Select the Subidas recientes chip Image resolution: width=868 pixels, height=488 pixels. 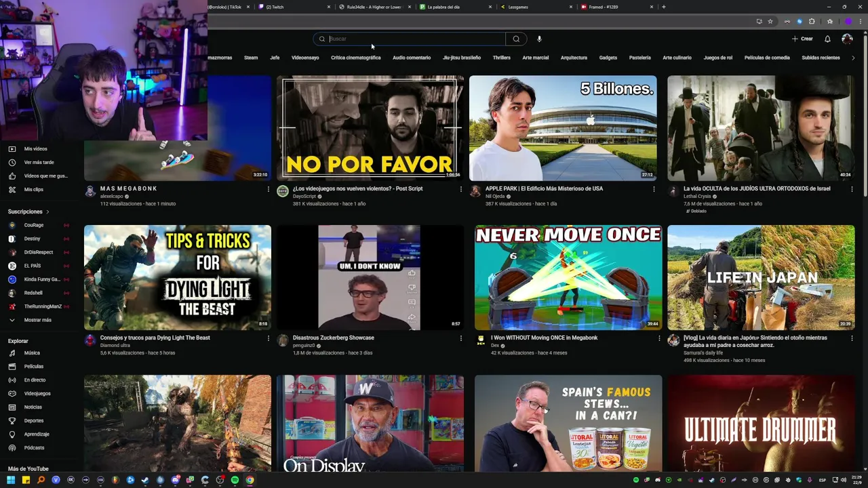(821, 58)
